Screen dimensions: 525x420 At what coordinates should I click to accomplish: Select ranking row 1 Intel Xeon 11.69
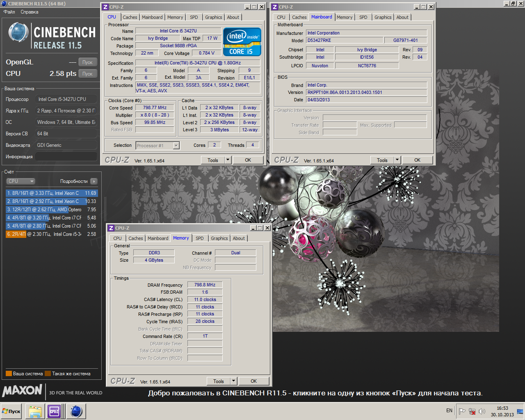point(52,193)
